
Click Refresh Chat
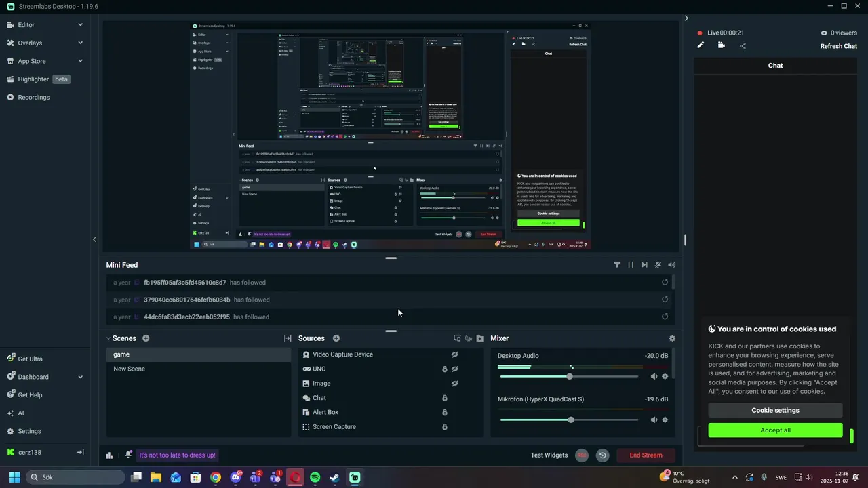[839, 46]
